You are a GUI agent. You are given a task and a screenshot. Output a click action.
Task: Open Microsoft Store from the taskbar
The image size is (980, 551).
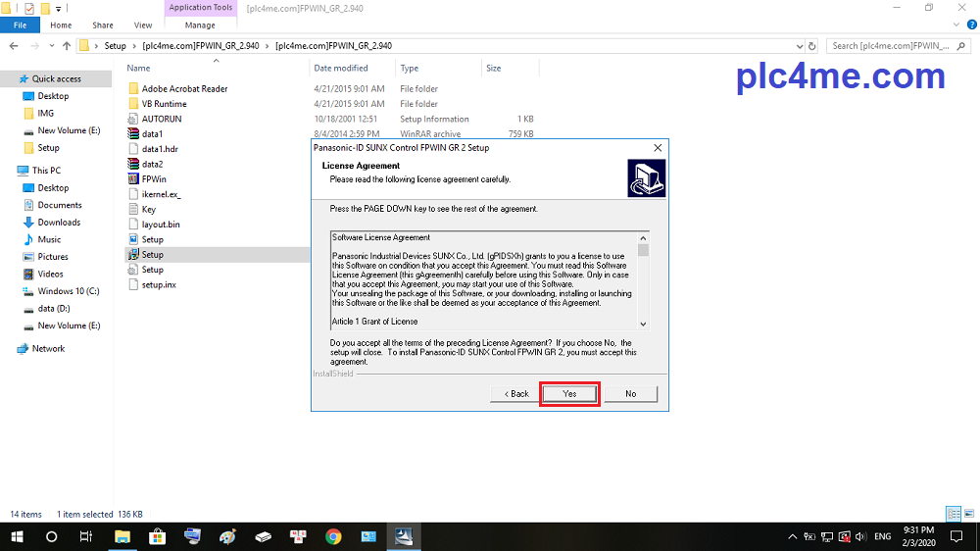coord(157,536)
